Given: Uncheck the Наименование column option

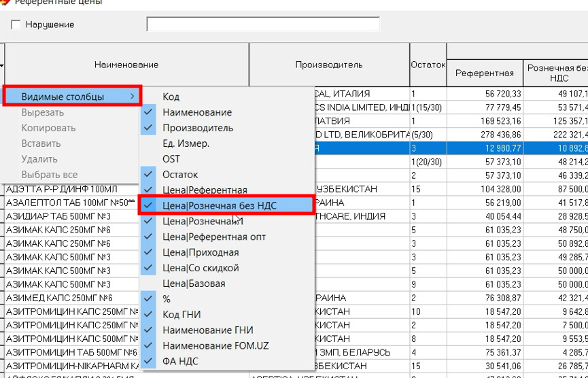Looking at the screenshot, I should (227, 112).
